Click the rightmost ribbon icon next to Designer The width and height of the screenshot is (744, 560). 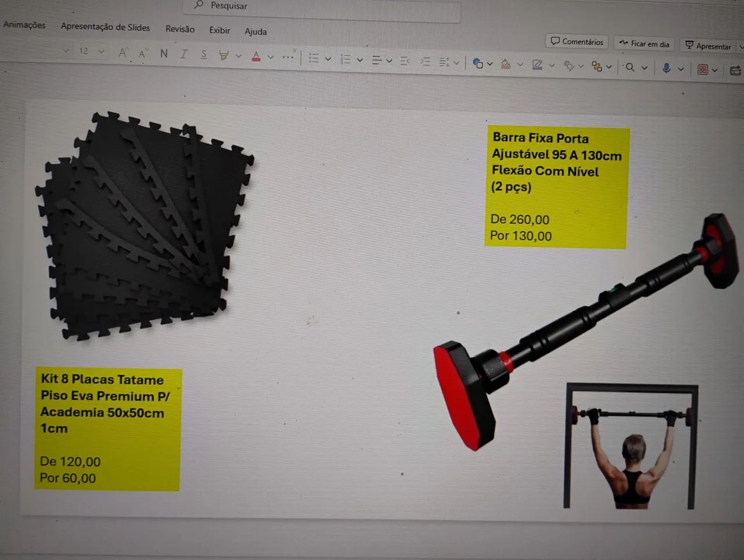click(x=736, y=70)
